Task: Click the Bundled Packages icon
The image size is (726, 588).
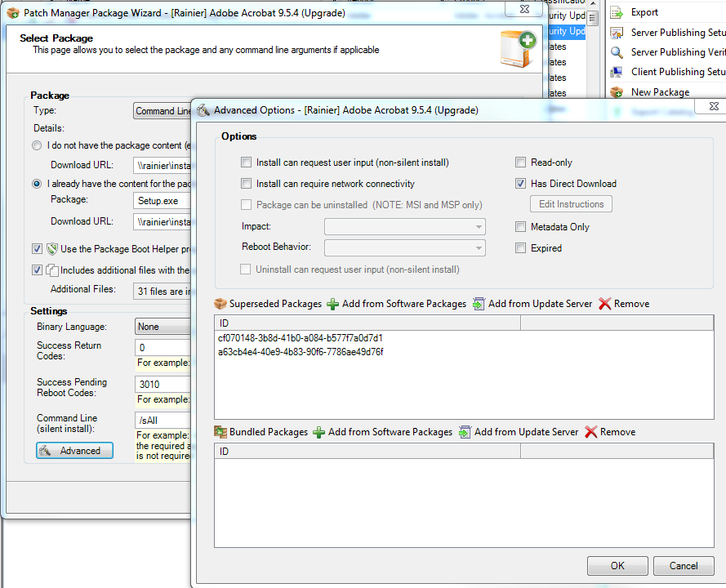Action: click(x=220, y=432)
